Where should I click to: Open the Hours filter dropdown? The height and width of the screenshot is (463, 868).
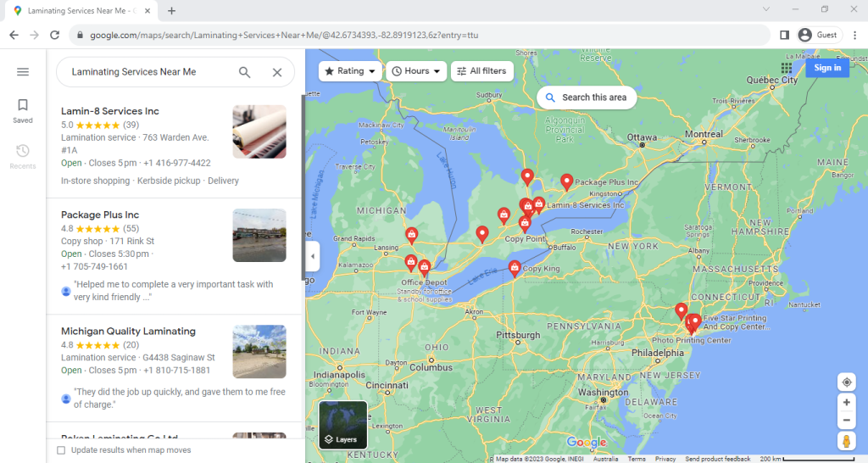point(415,71)
